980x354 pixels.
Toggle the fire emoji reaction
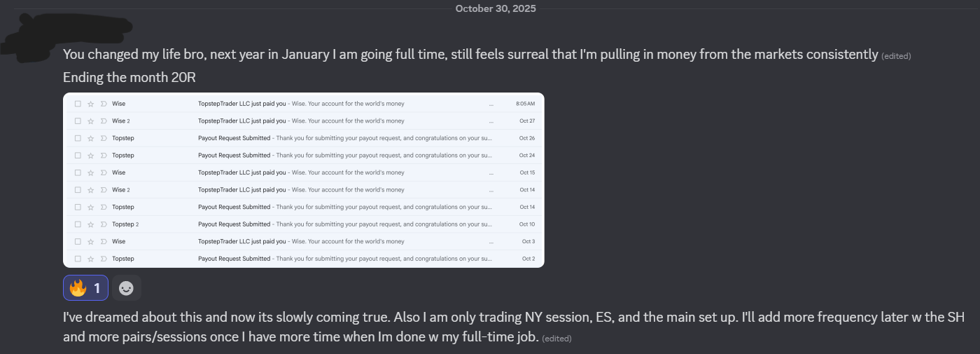click(85, 288)
